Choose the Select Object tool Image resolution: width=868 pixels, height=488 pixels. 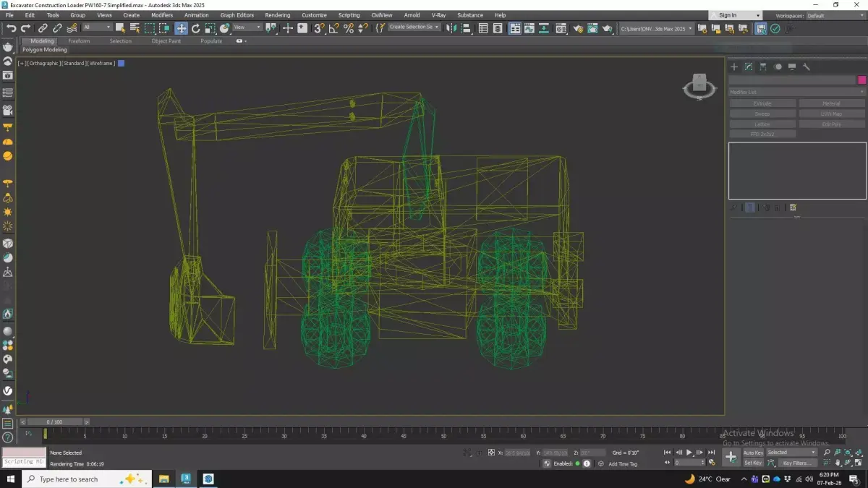tap(120, 28)
